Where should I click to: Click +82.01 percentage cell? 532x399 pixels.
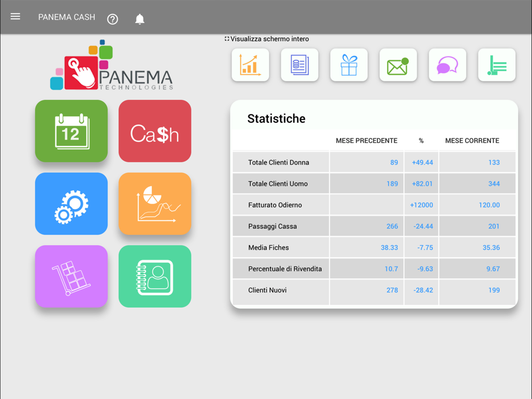[x=422, y=184]
